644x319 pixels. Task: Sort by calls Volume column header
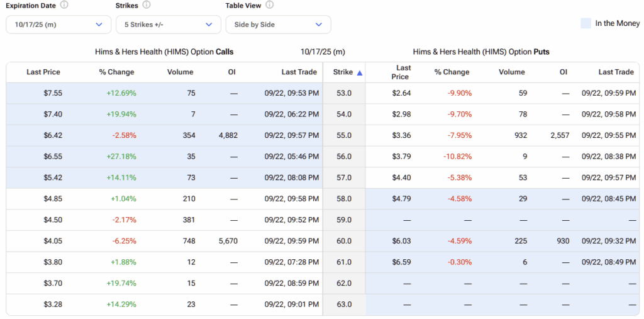coord(180,72)
